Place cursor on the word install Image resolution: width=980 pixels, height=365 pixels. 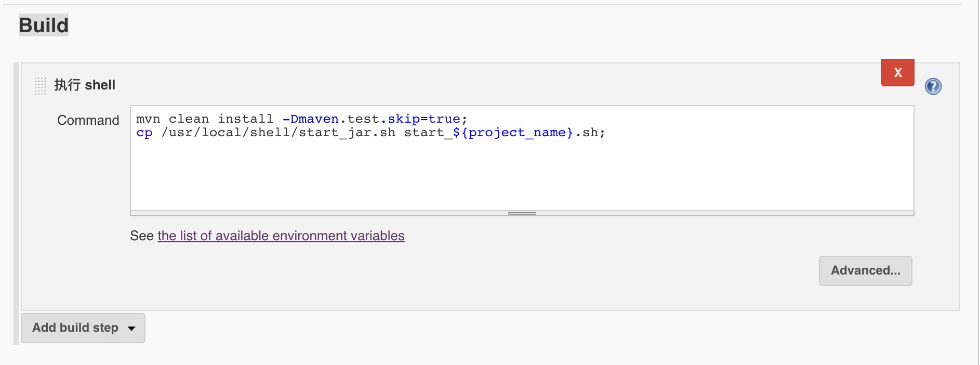click(245, 119)
